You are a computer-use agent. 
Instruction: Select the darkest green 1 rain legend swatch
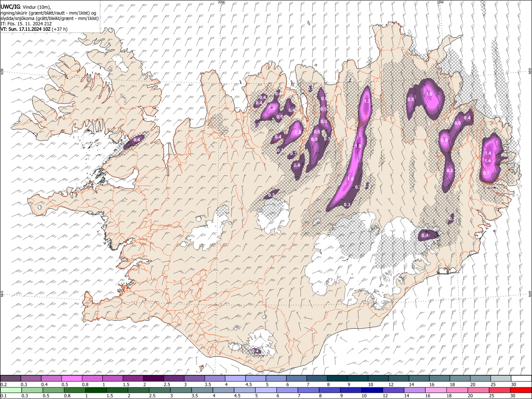(96, 390)
